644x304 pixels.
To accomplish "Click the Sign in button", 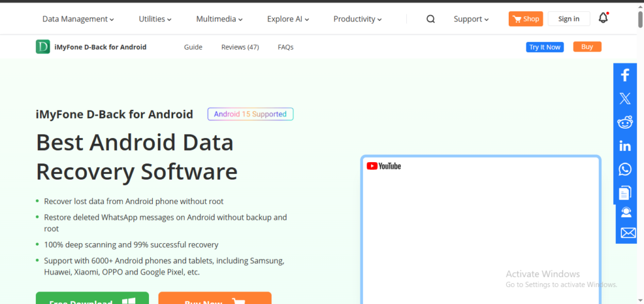I will point(569,19).
